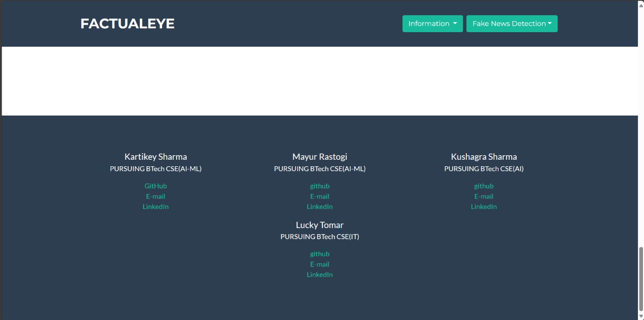Click the Lucky Tomar name heading
Screen dimensions: 644x320
click(x=319, y=225)
